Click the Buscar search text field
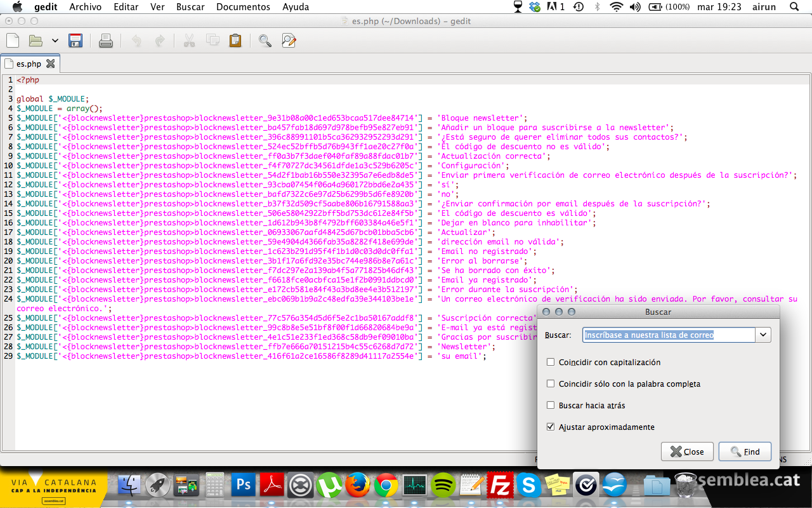Viewport: 812px width, 508px height. click(669, 335)
